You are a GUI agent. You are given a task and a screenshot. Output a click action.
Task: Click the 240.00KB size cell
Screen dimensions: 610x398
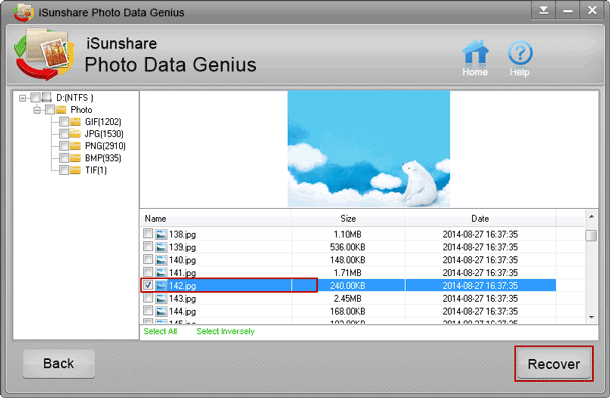[x=348, y=286]
